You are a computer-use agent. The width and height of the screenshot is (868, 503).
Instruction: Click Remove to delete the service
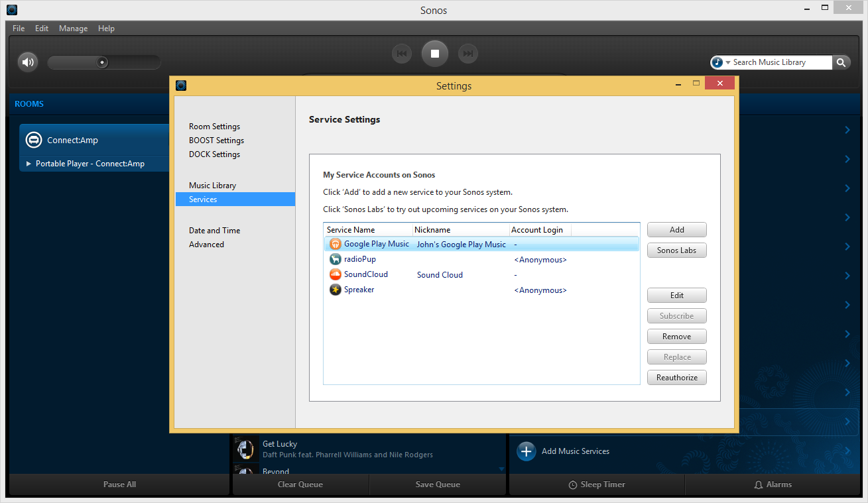(677, 337)
